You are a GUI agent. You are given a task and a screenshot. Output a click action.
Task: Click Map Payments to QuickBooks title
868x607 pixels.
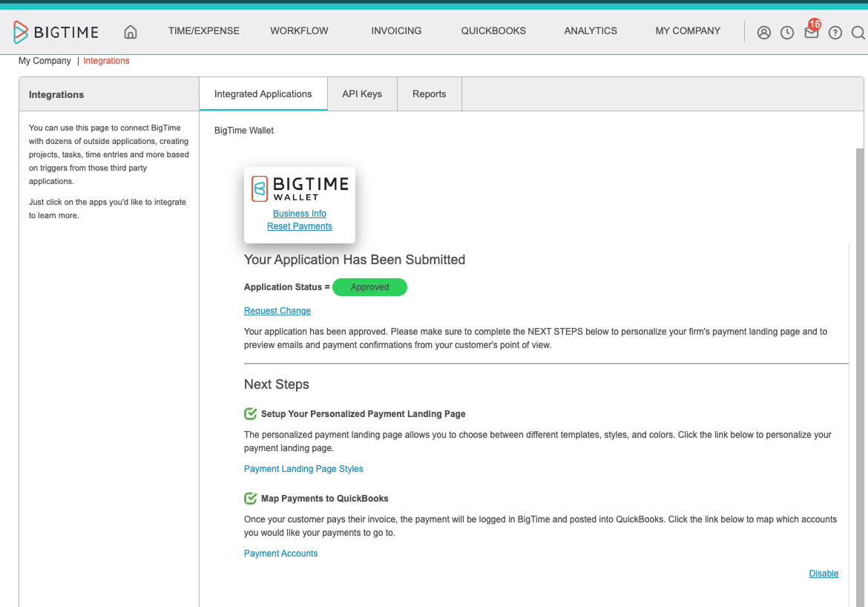point(324,499)
